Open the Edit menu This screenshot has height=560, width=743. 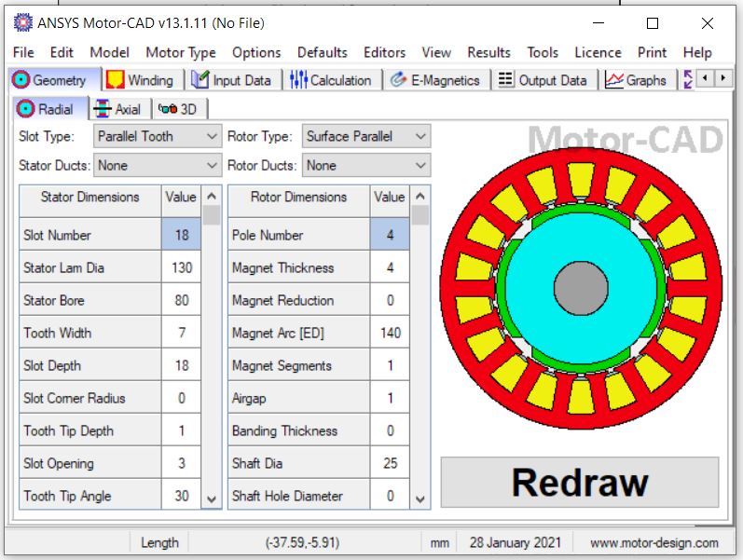pos(62,52)
